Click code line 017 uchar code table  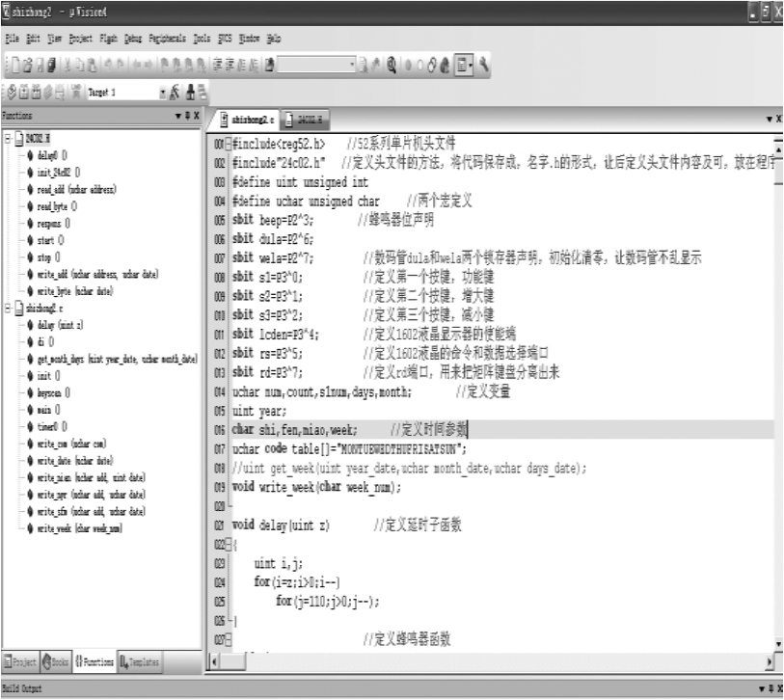(349, 449)
